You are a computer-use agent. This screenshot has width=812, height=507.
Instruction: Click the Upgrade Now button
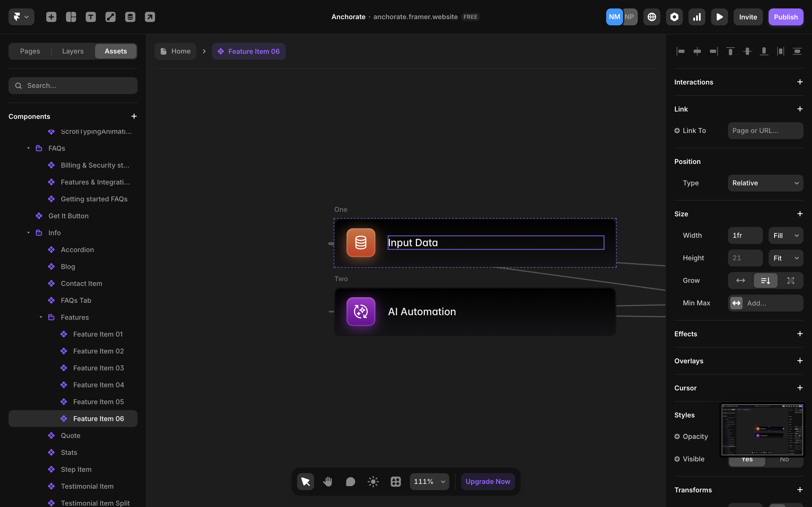(x=487, y=481)
